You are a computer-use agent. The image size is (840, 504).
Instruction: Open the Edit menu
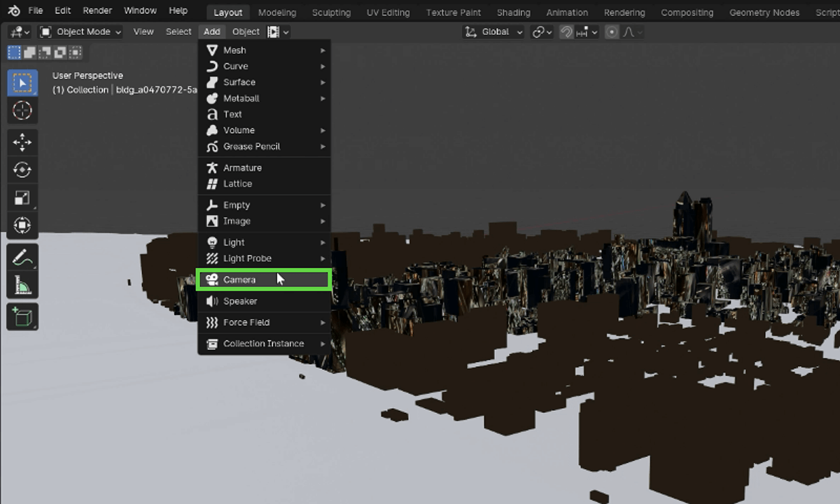coord(63,11)
